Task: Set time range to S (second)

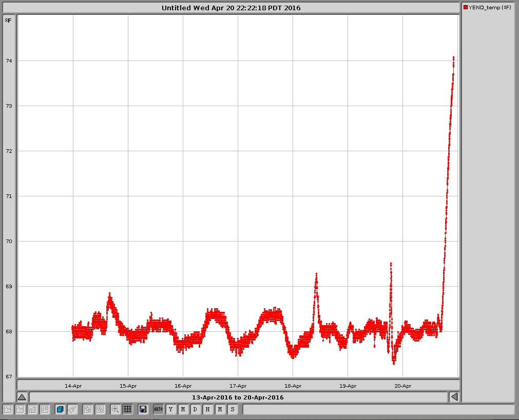Action: tap(233, 409)
